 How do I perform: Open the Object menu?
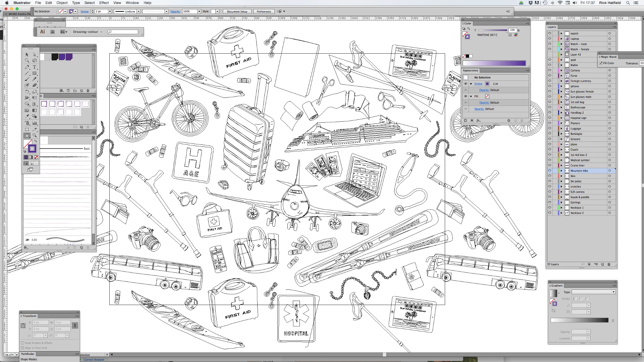click(x=62, y=3)
